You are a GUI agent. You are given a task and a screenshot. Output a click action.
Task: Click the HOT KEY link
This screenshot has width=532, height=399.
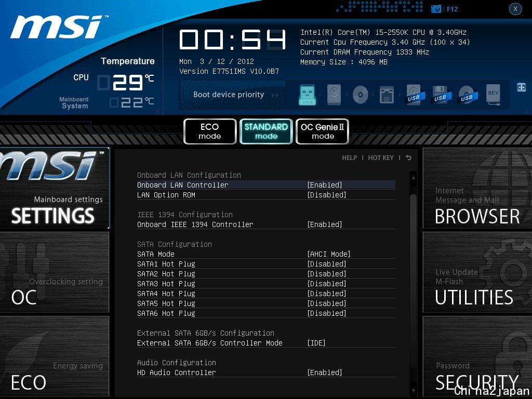381,158
